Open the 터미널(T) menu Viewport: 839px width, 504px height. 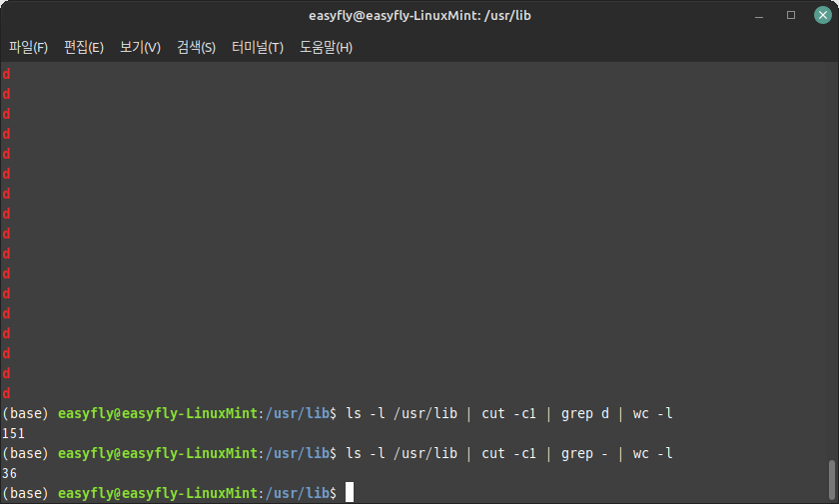[x=258, y=48]
